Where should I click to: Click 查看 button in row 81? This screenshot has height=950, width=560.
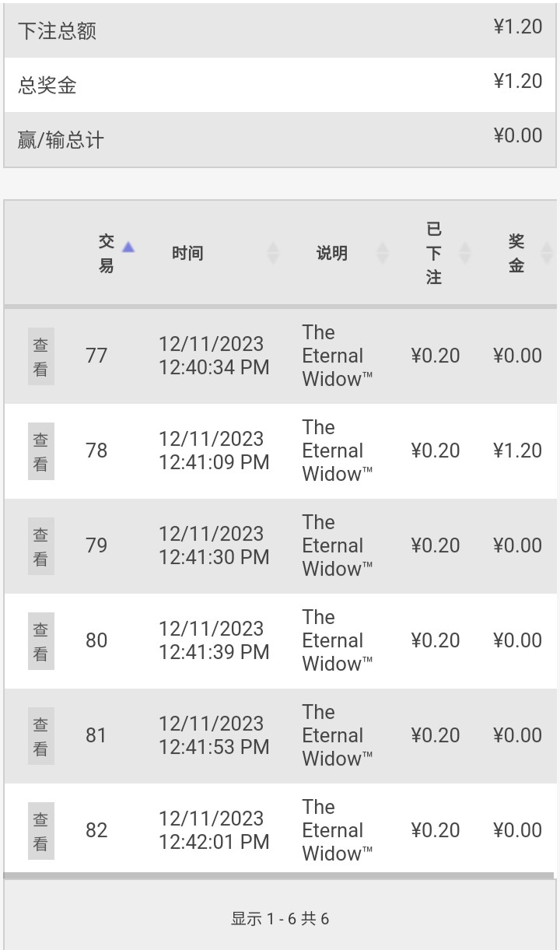tap(40, 736)
